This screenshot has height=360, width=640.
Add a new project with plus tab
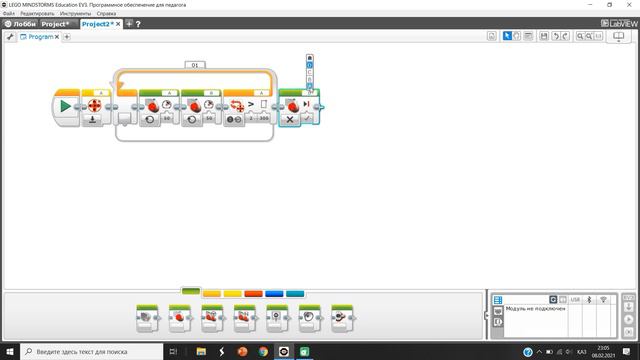(x=129, y=24)
